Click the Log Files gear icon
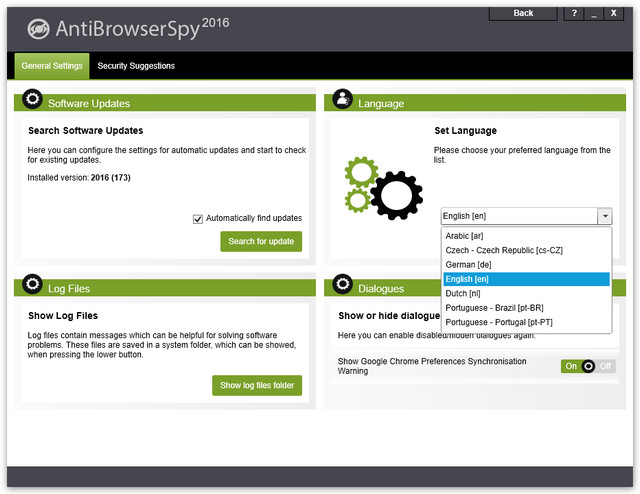 coord(33,284)
